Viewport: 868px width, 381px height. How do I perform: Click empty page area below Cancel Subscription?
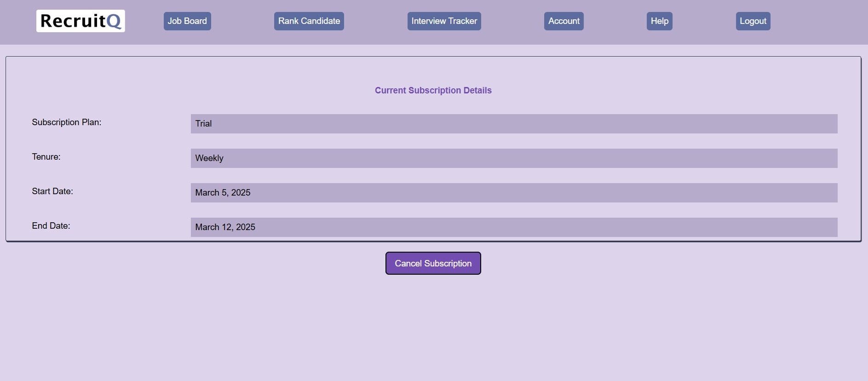(x=433, y=327)
